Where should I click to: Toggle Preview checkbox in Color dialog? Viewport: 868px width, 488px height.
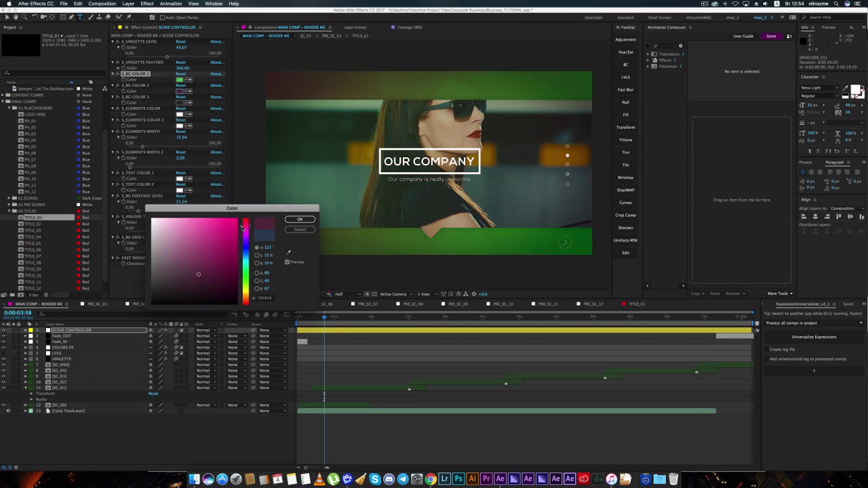point(288,262)
